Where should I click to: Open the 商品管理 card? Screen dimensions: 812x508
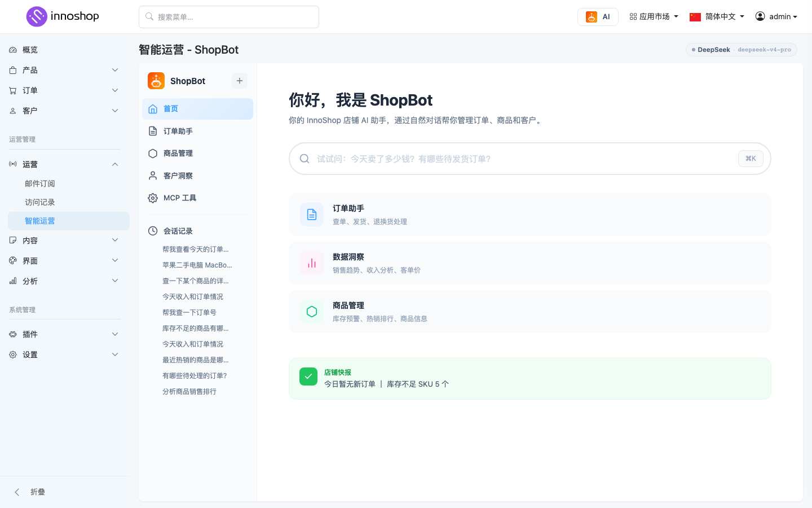pos(530,312)
